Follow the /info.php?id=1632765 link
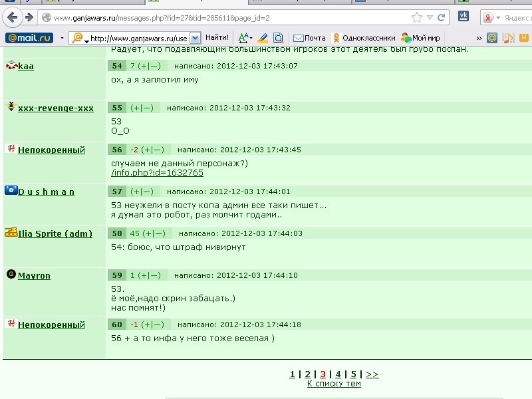Image resolution: width=532 pixels, height=399 pixels. (157, 173)
